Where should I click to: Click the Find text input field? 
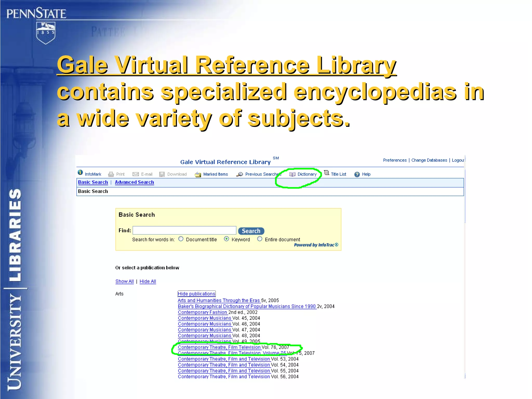(184, 230)
